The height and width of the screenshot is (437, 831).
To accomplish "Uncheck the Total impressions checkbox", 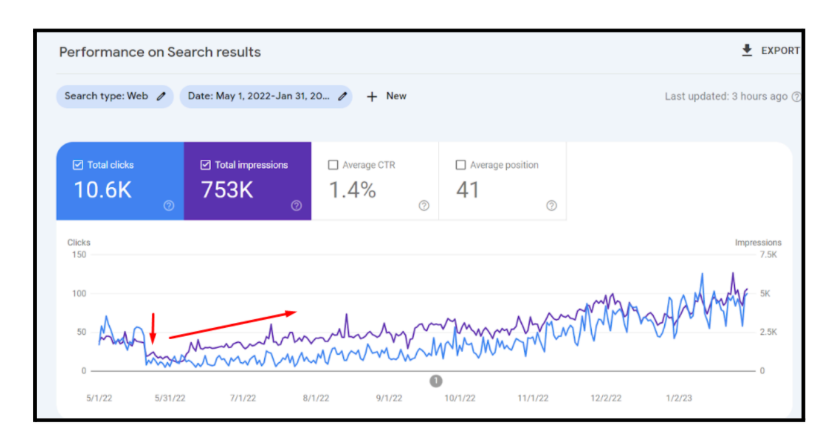I will (206, 165).
